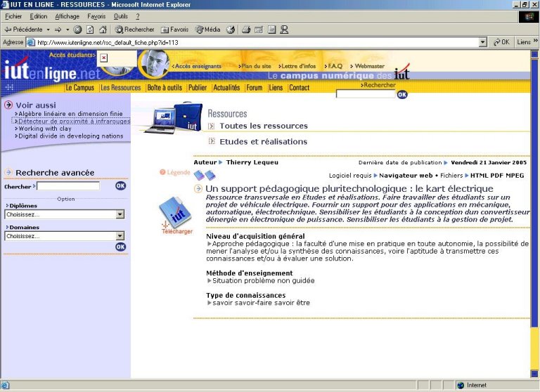Click the Refresh page icon
The image size is (540, 392).
click(90, 30)
